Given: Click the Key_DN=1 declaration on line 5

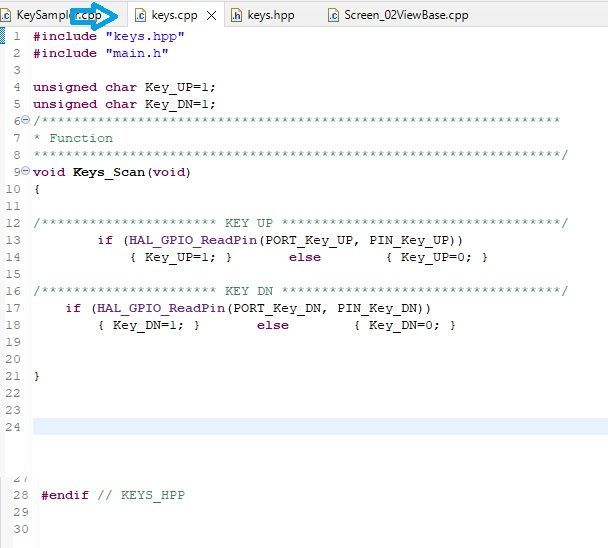Looking at the screenshot, I should tap(124, 104).
